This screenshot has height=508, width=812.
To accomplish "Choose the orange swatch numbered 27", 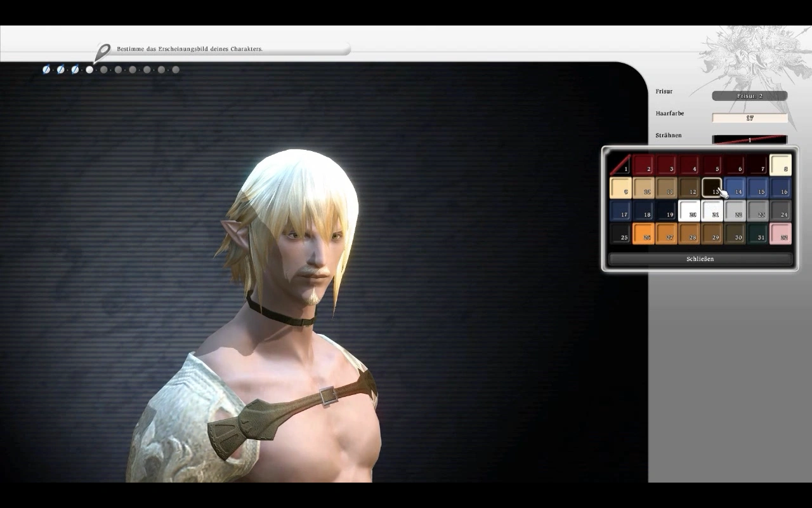I will pyautogui.click(x=666, y=234).
